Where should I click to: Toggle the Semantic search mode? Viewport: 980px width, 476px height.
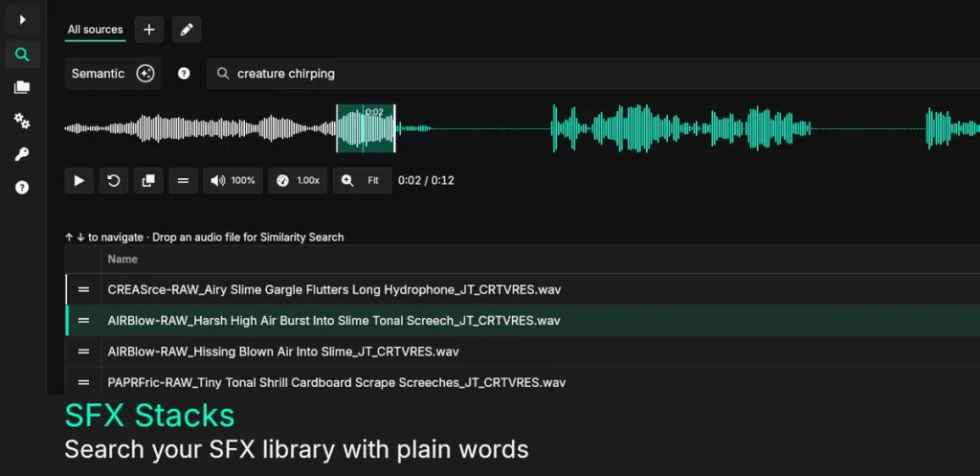click(x=113, y=74)
